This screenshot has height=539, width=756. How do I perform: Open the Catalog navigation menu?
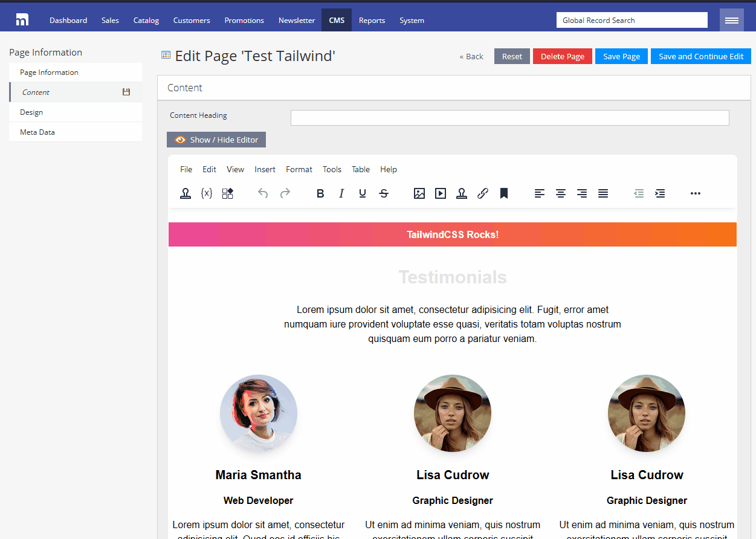click(146, 20)
